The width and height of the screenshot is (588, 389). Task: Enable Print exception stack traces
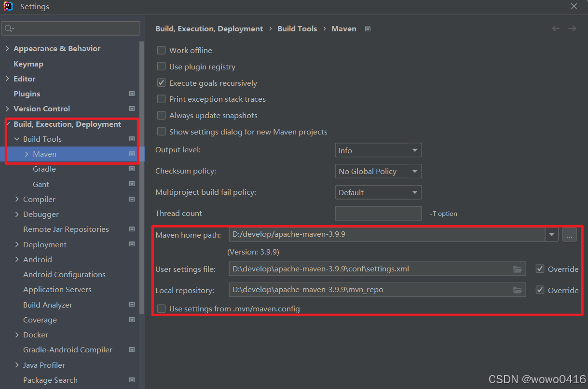tap(161, 99)
